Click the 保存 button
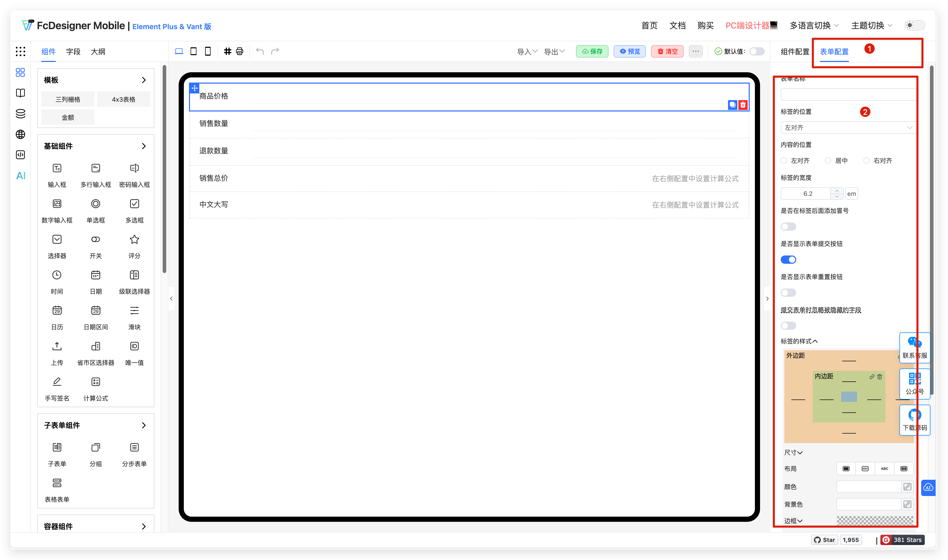The height and width of the screenshot is (560, 948). coord(592,51)
